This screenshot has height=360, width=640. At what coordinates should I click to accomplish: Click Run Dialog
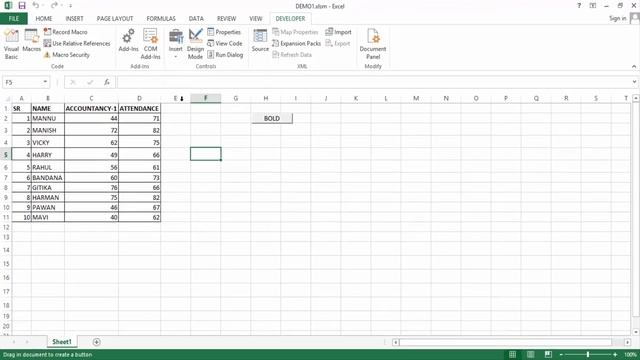point(225,55)
